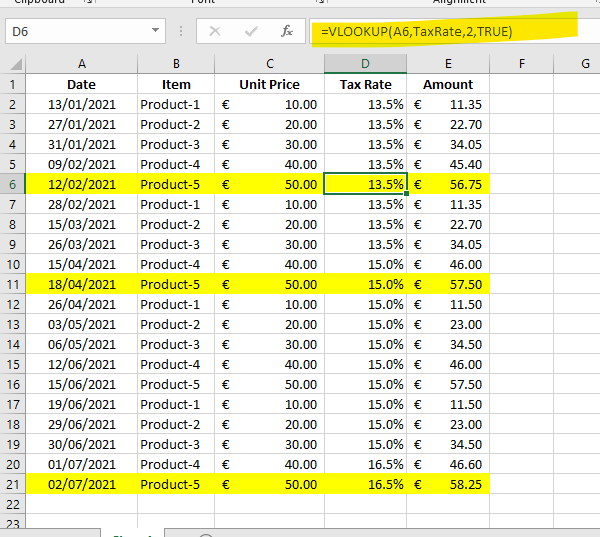This screenshot has height=537, width=600.
Task: Select column C header
Action: click(x=270, y=64)
